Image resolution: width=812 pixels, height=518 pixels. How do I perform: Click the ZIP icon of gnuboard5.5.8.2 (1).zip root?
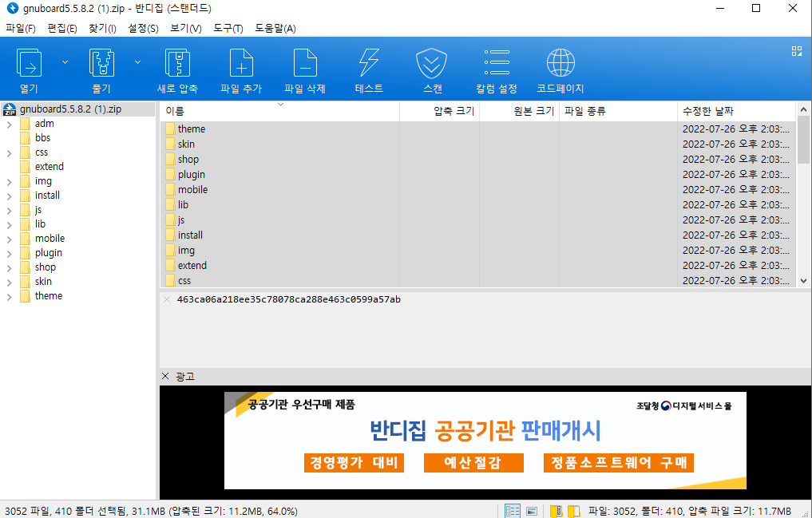pyautogui.click(x=10, y=109)
